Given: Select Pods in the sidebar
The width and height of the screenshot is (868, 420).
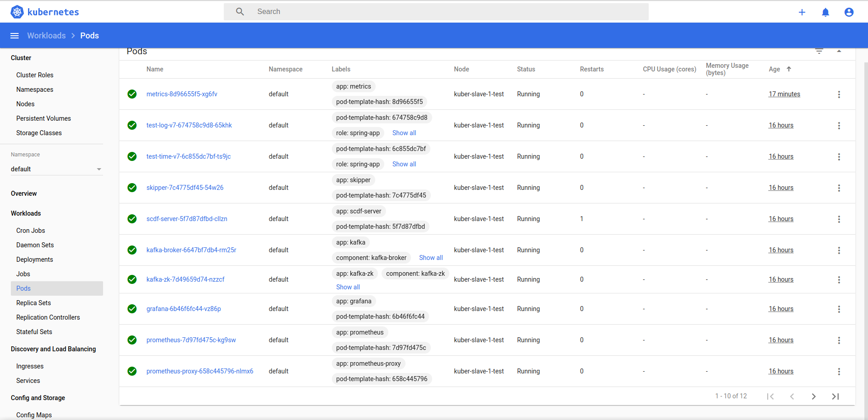Looking at the screenshot, I should (x=57, y=288).
